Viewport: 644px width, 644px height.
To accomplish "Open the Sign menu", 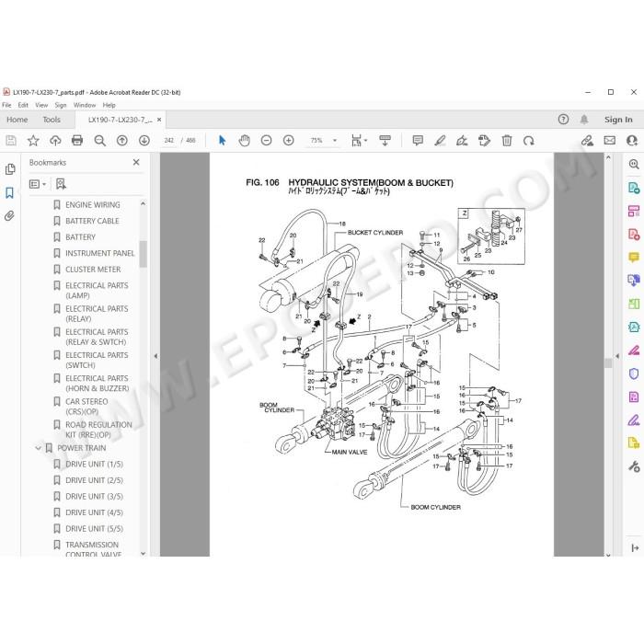I will 61,105.
